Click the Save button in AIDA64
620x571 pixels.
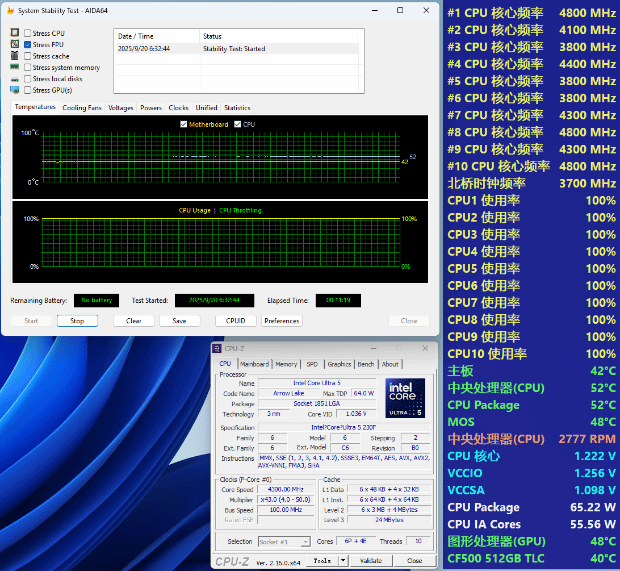180,321
